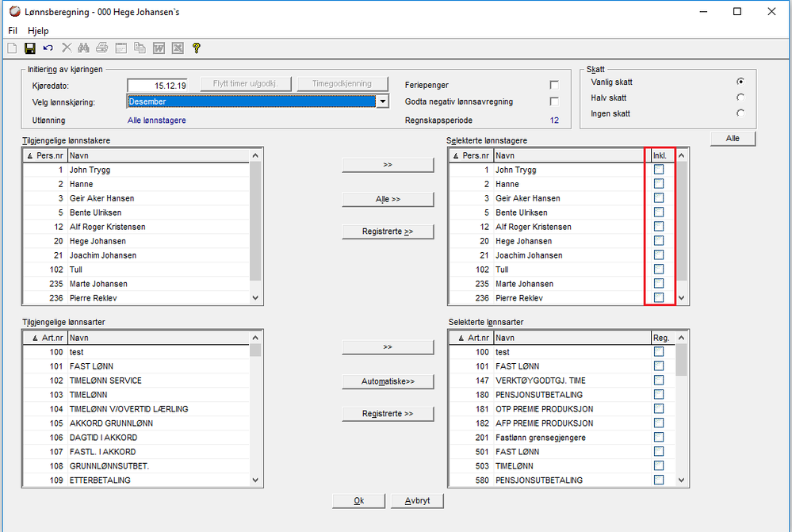Click the blue Undo arrow icon

pyautogui.click(x=48, y=48)
